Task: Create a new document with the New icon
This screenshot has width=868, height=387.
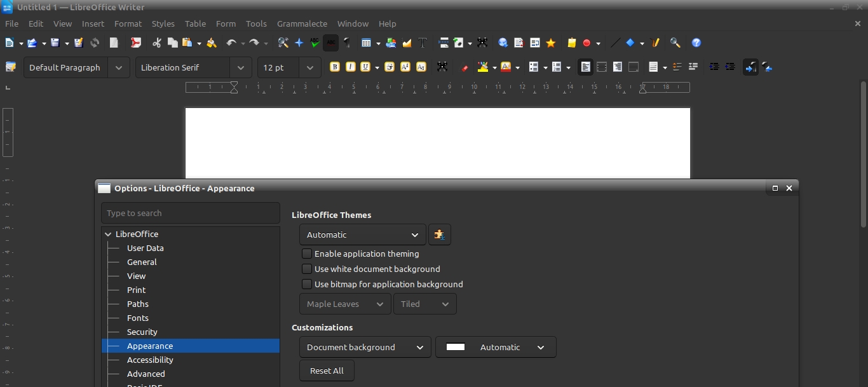Action: [x=10, y=43]
